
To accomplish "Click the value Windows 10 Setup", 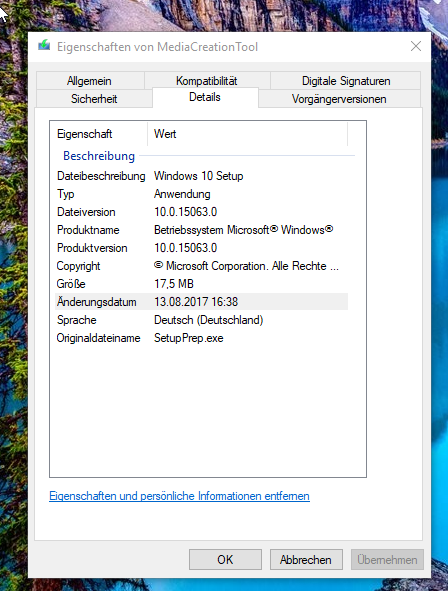I will (199, 176).
